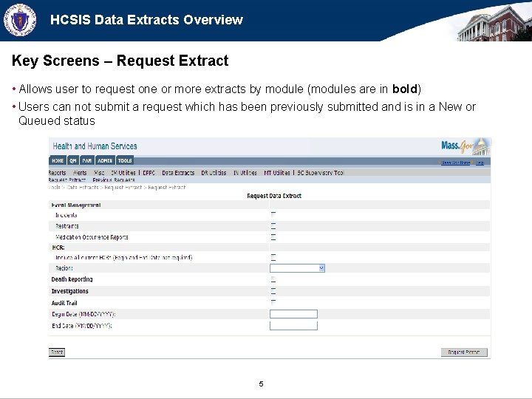532x399 pixels.
Task: Open the Data Extracts menu
Action: click(x=178, y=173)
